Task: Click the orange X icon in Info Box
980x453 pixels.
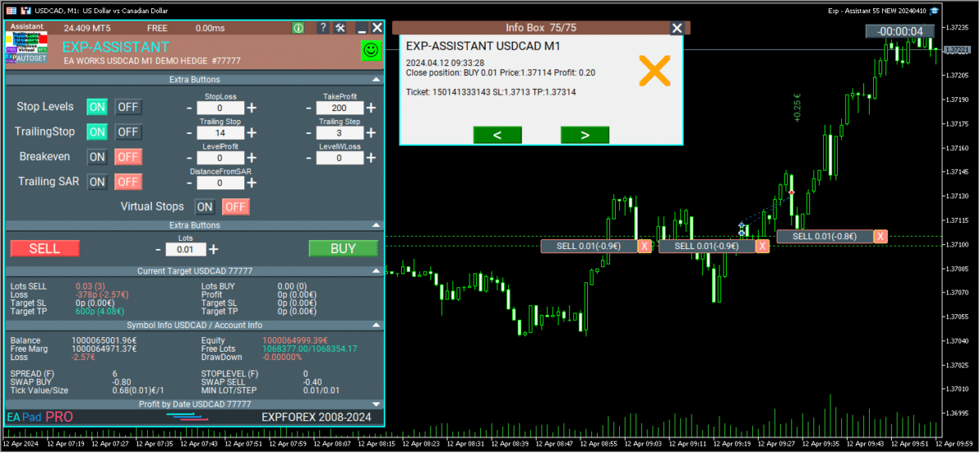Action: pos(654,72)
